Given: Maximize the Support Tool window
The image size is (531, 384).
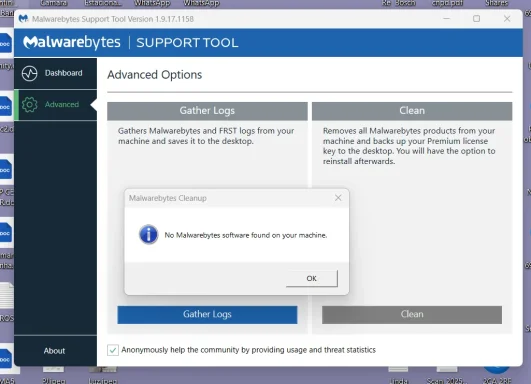Looking at the screenshot, I should [476, 19].
